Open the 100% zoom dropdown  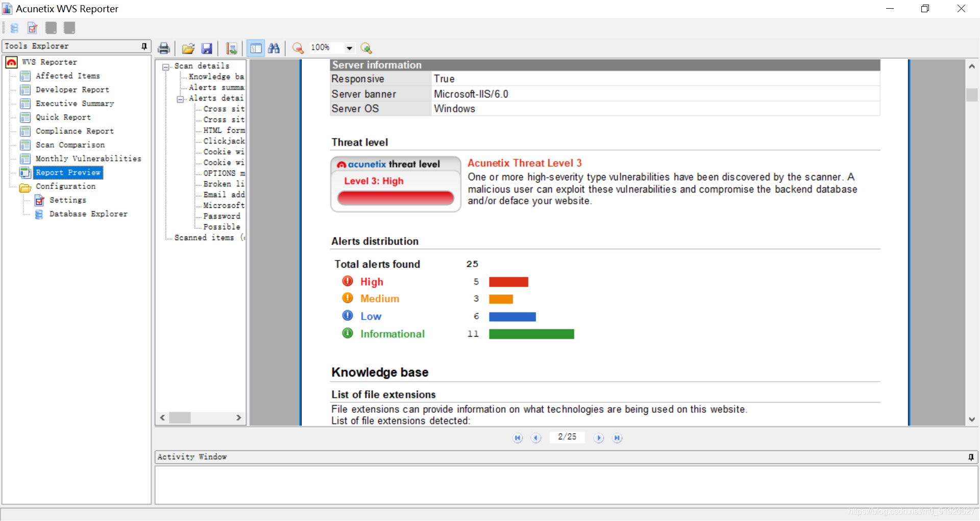(350, 48)
